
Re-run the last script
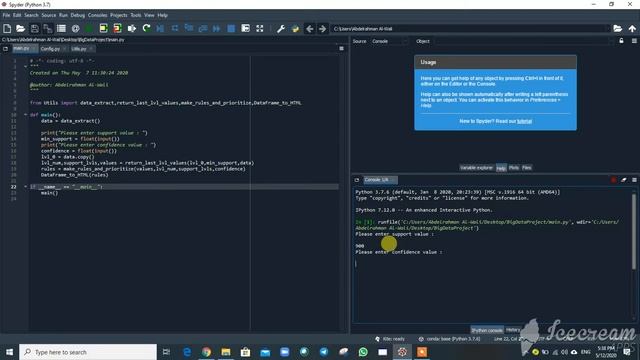click(146, 29)
